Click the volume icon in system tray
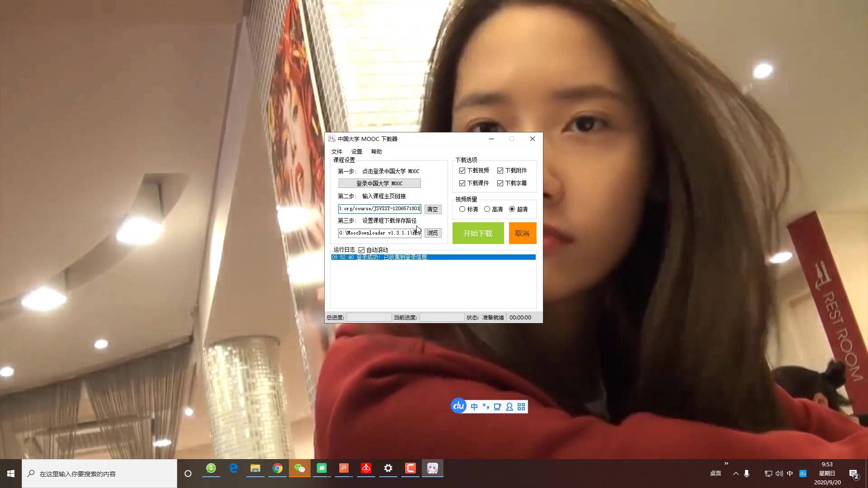 click(x=779, y=474)
